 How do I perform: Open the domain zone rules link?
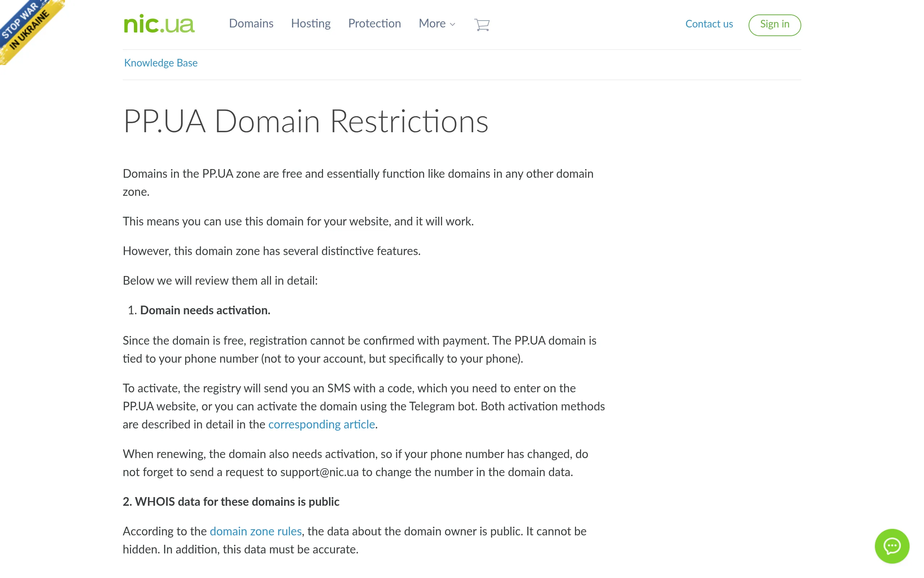point(256,531)
